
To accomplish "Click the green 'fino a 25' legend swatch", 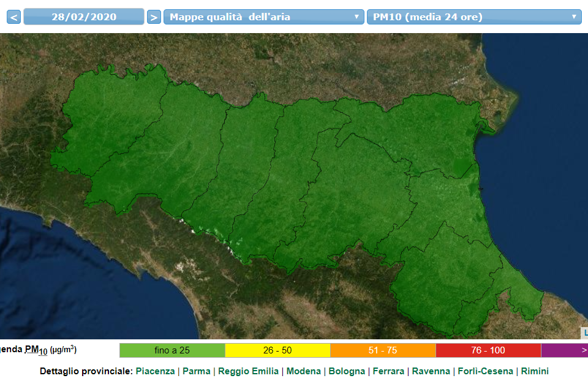I will tap(172, 350).
